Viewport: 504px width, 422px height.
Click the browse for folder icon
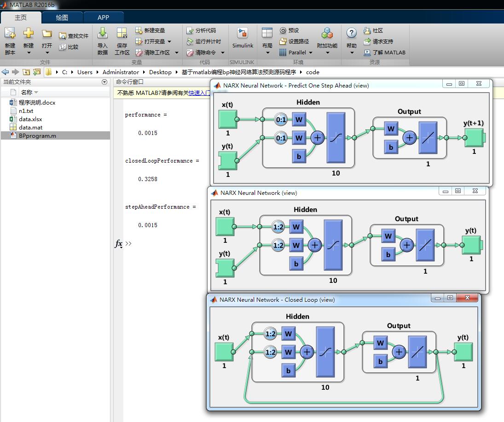click(37, 72)
